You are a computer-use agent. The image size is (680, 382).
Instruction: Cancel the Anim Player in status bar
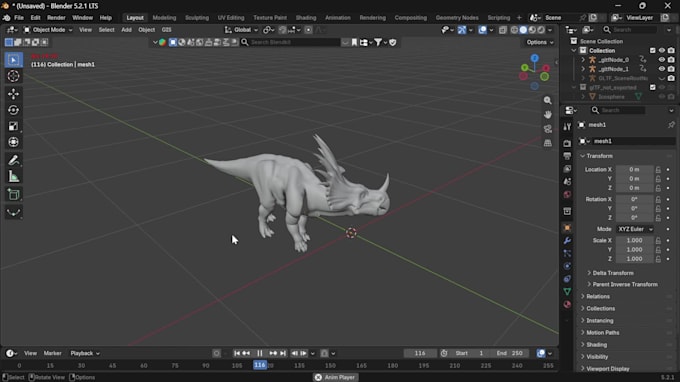(x=318, y=378)
